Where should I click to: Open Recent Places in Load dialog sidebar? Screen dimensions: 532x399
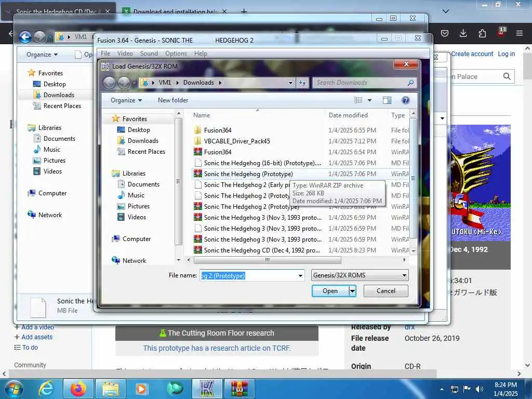146,151
